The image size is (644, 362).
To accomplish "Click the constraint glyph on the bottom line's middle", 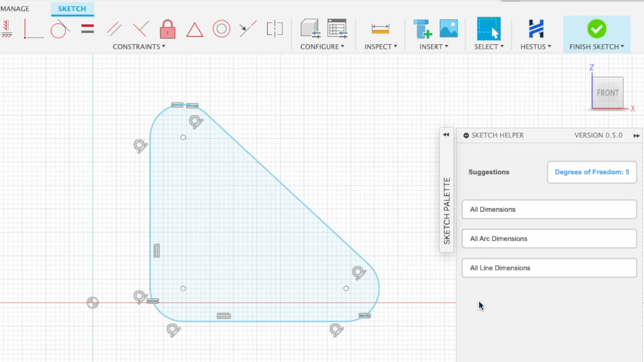I will pos(224,316).
